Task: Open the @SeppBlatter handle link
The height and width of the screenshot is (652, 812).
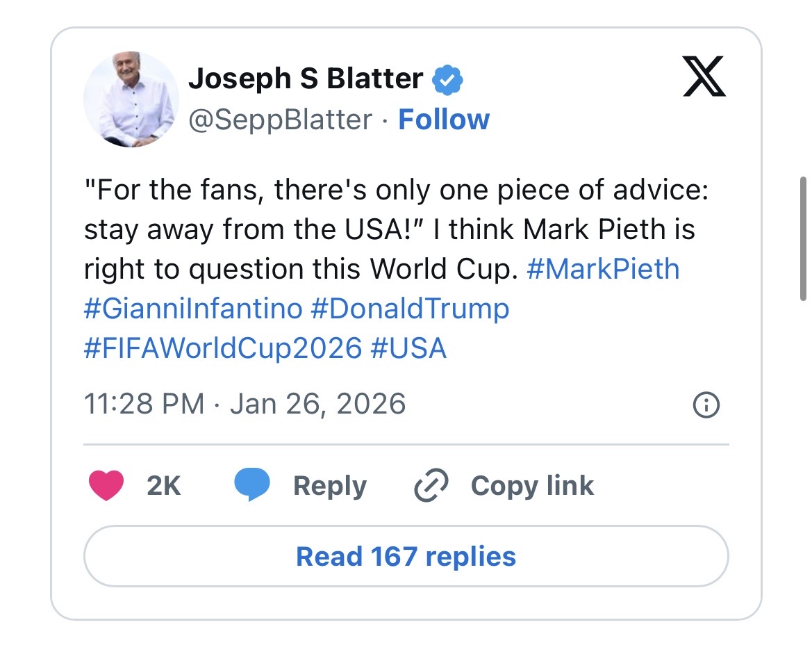Action: pos(280,120)
